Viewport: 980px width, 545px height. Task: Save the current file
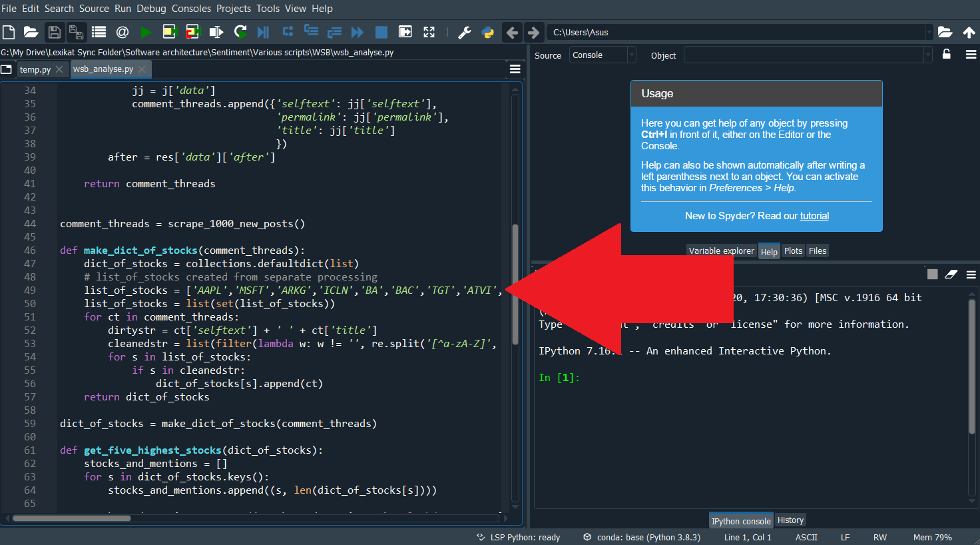coord(55,32)
